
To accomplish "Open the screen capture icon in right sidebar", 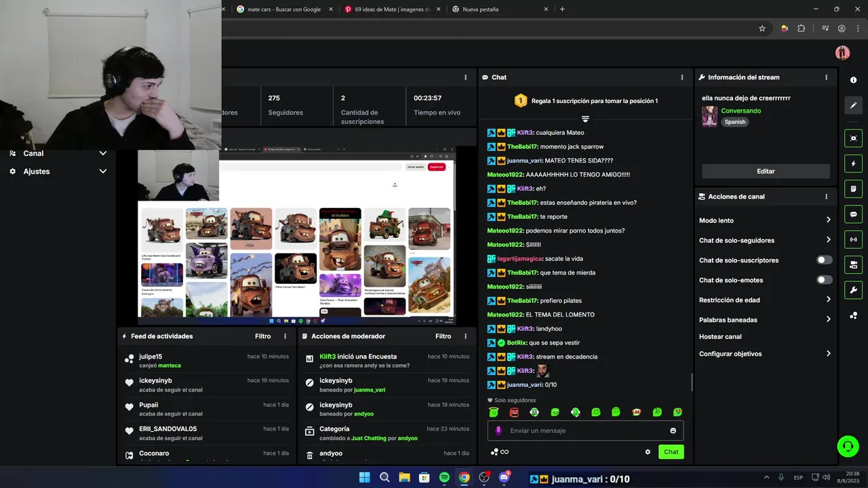I will click(x=853, y=138).
